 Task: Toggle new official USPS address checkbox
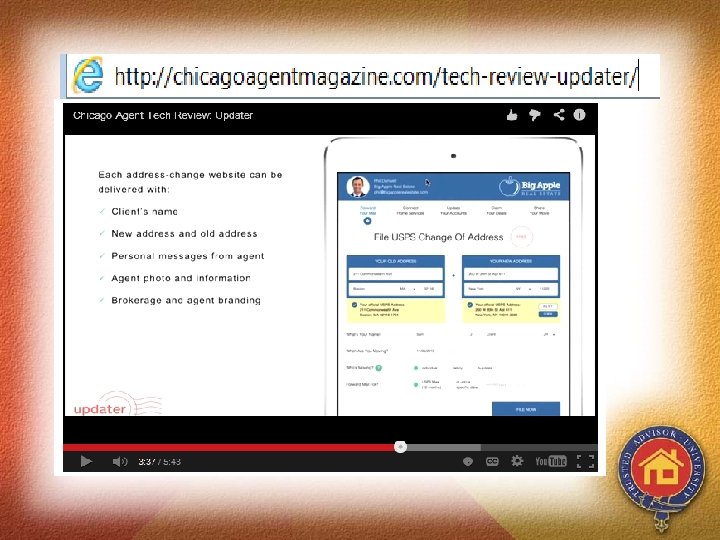click(x=470, y=305)
